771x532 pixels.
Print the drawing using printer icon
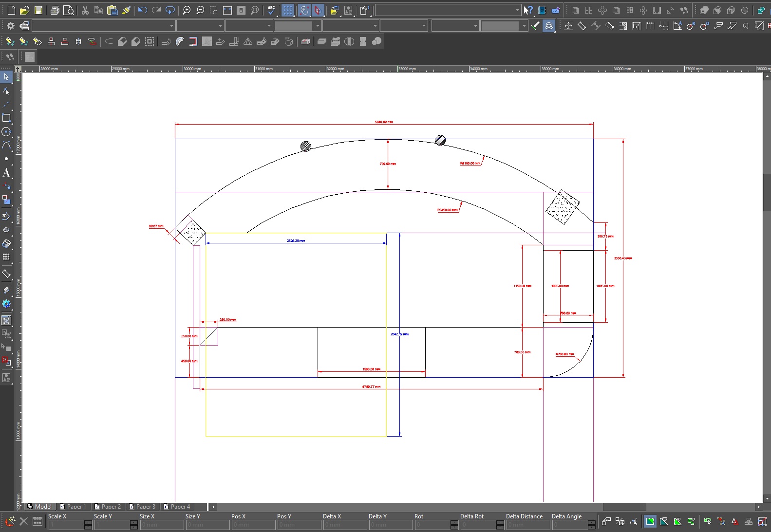(55, 10)
